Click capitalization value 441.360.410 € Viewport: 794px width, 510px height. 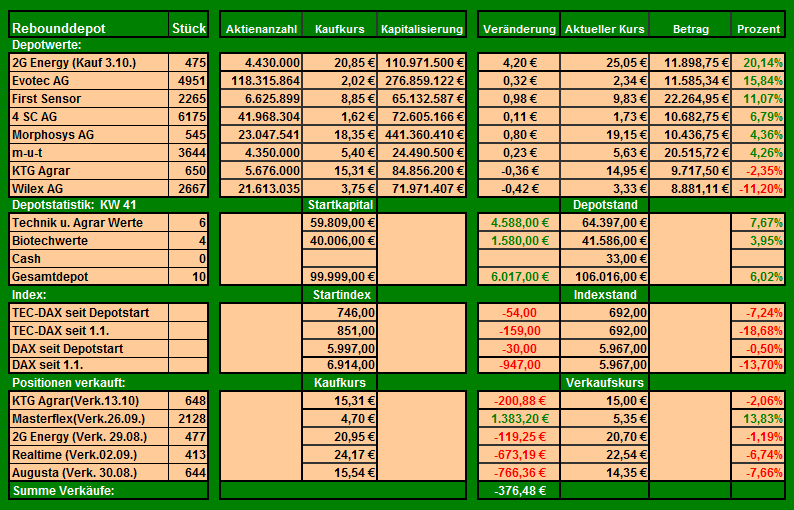click(x=422, y=135)
